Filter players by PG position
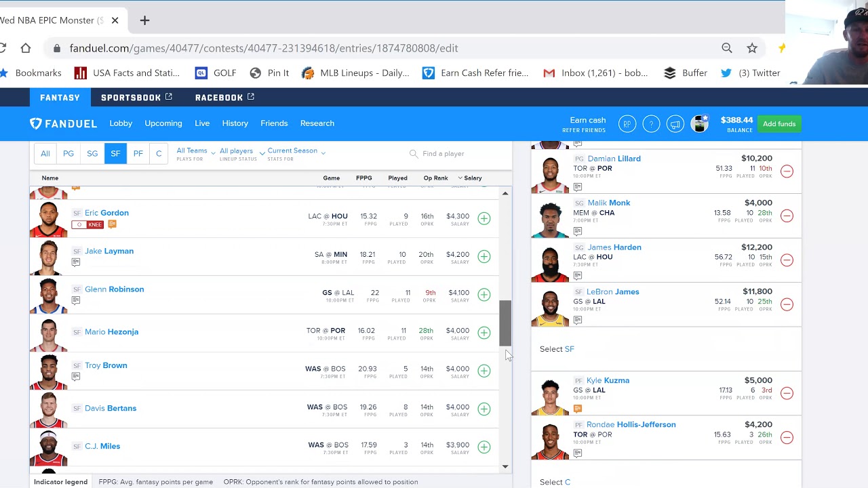Screen dimensions: 868x488 (x=68, y=154)
